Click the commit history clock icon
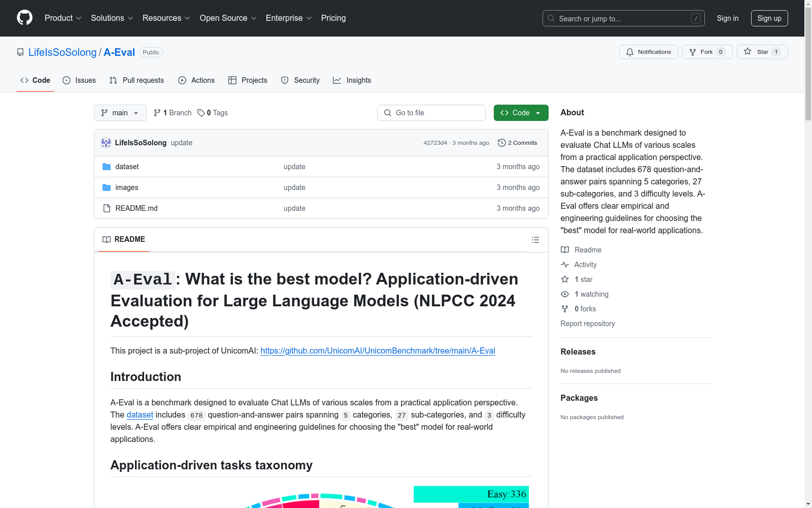Image resolution: width=812 pixels, height=508 pixels. [x=502, y=143]
